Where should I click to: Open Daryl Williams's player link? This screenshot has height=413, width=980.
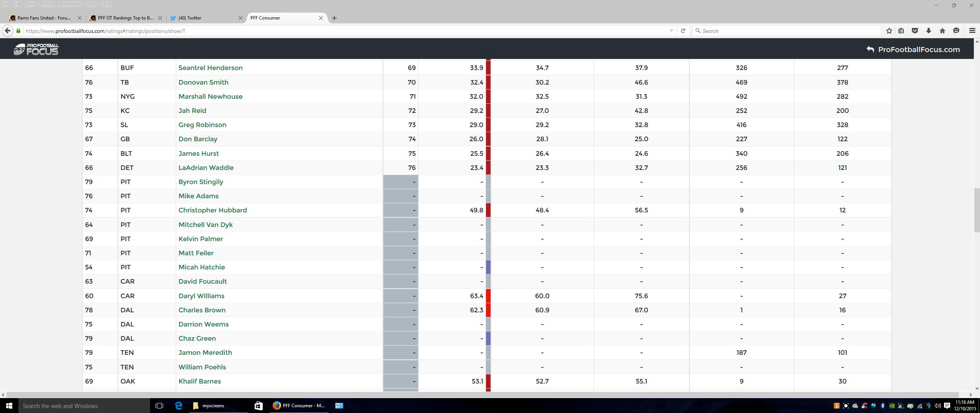pos(201,296)
